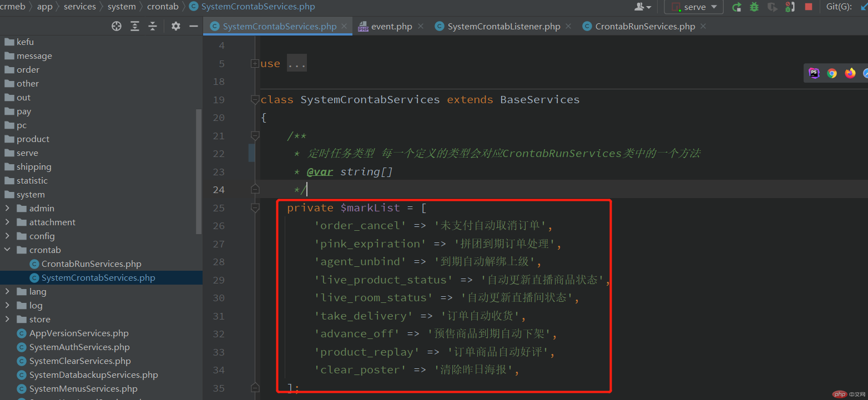
Task: Click the Expand All icon in project panel
Action: click(135, 26)
